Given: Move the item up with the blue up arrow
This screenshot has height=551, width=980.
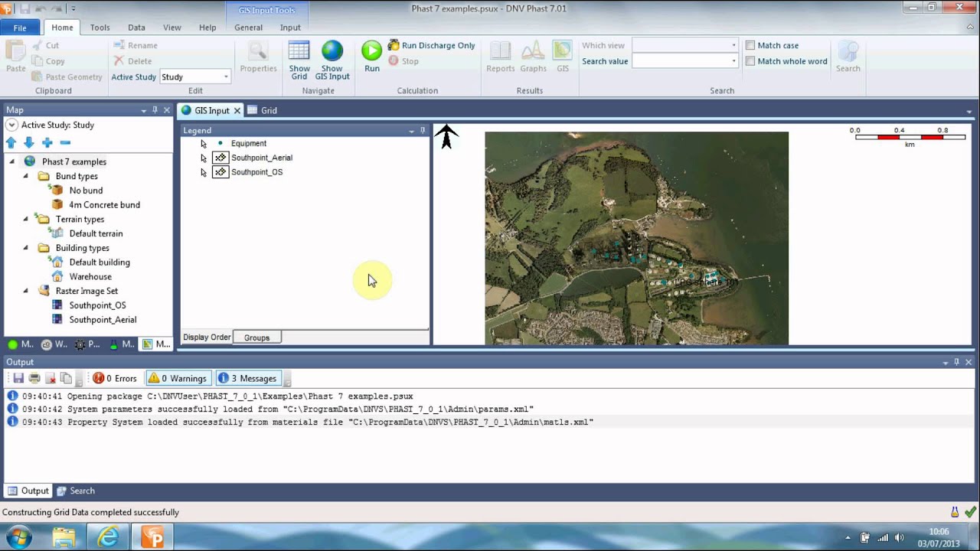Looking at the screenshot, I should click(11, 142).
